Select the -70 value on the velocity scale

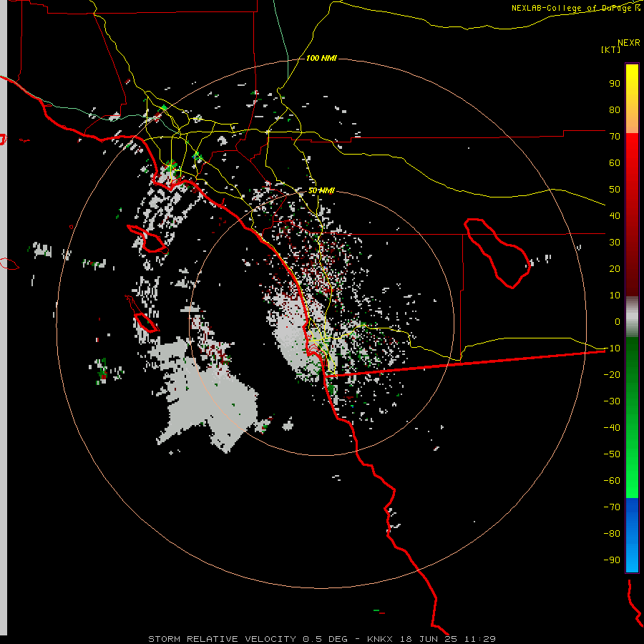click(612, 507)
